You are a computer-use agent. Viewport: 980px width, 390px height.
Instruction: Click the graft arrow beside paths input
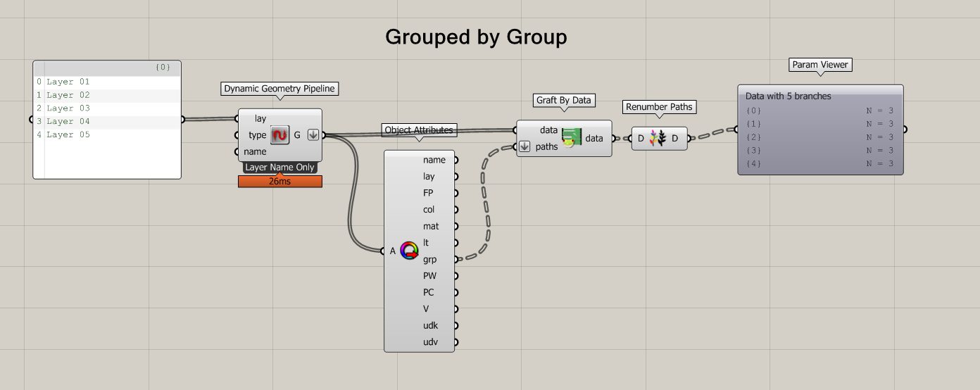click(524, 147)
